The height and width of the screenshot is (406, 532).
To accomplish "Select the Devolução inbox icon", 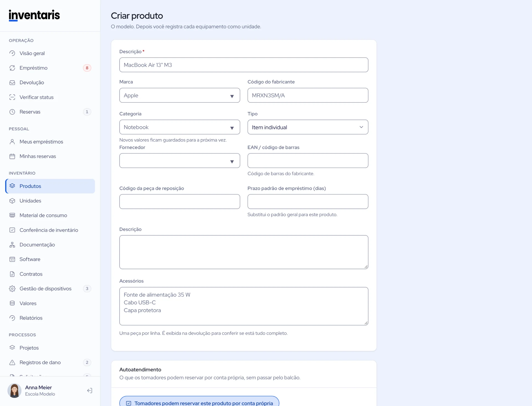I will tap(12, 82).
